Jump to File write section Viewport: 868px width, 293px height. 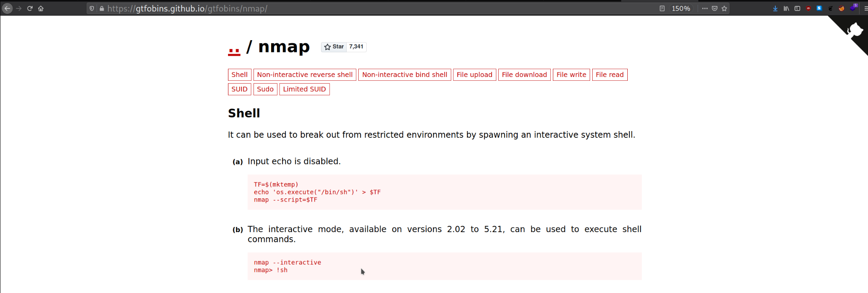click(x=571, y=75)
